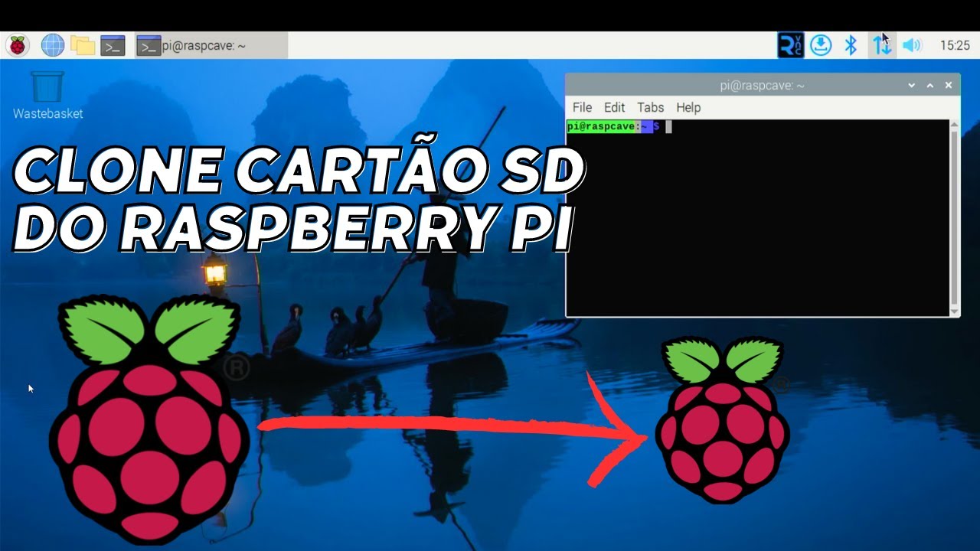Open the Edit menu in terminal
The height and width of the screenshot is (551, 980).
coord(614,107)
